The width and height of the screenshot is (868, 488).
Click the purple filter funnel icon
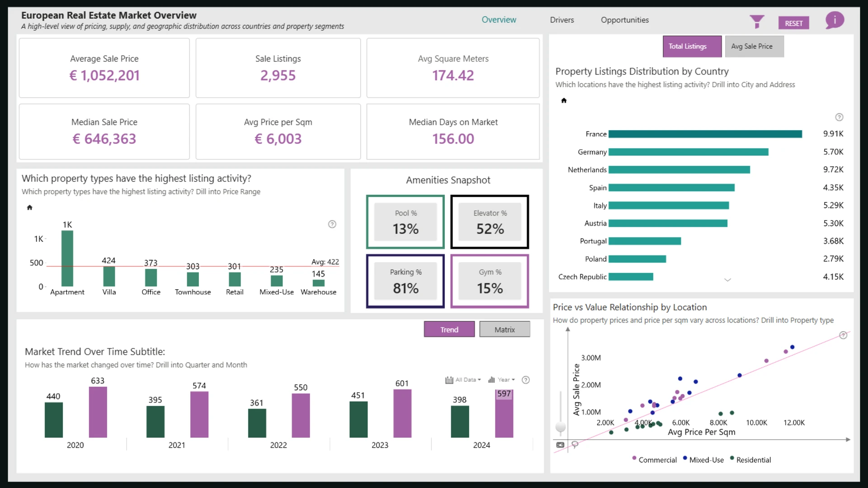tap(756, 21)
